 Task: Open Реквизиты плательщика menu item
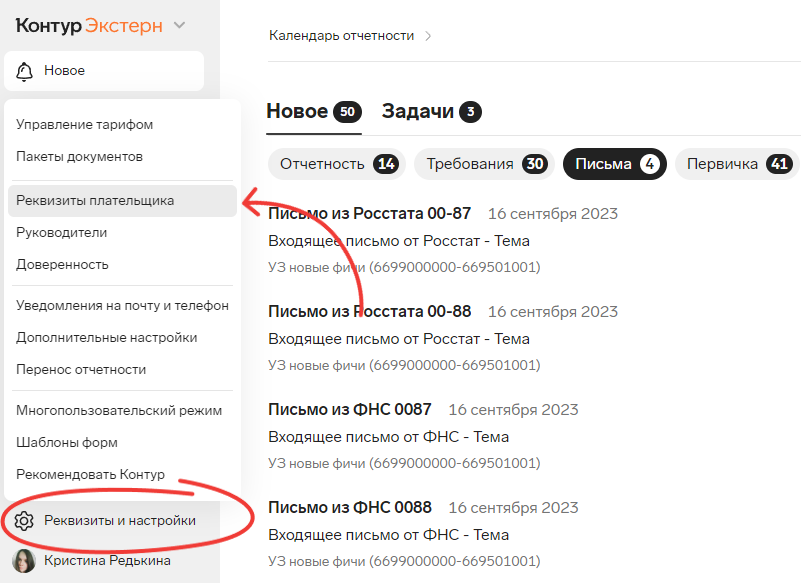pos(122,201)
